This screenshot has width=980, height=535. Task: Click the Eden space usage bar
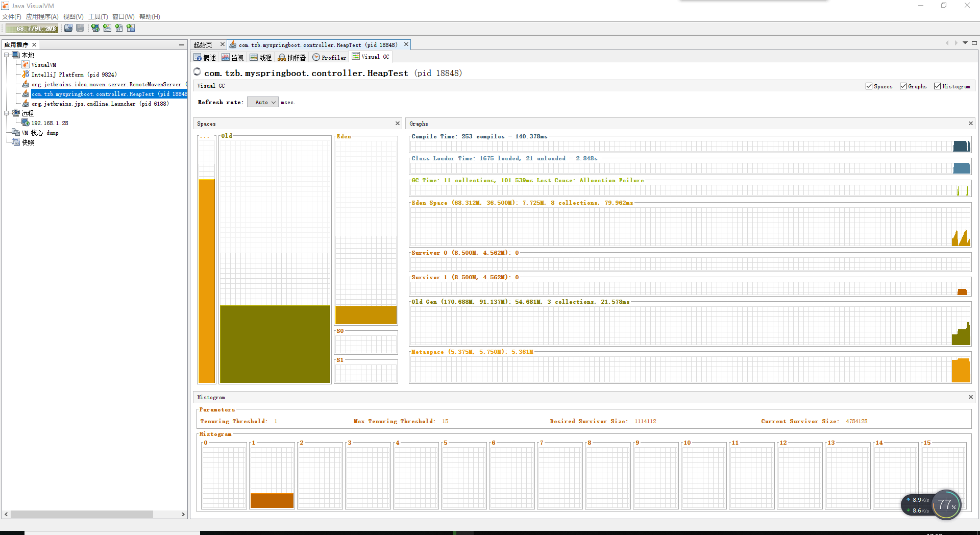[366, 314]
